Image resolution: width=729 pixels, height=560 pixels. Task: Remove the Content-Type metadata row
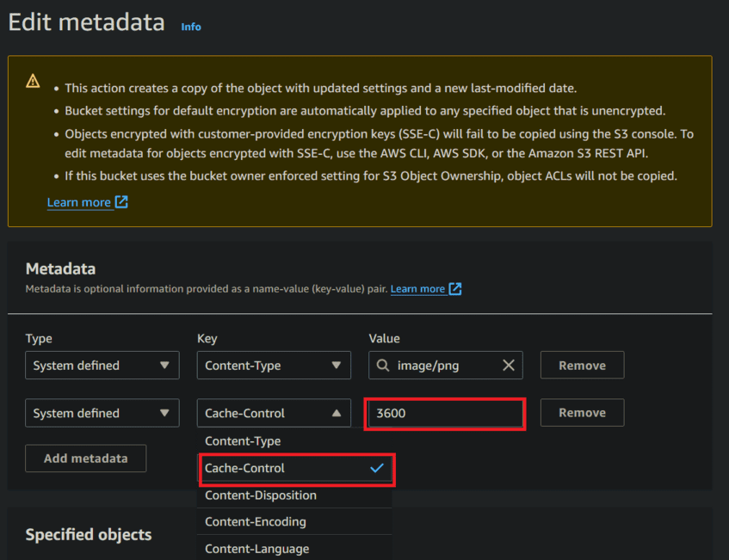point(582,366)
